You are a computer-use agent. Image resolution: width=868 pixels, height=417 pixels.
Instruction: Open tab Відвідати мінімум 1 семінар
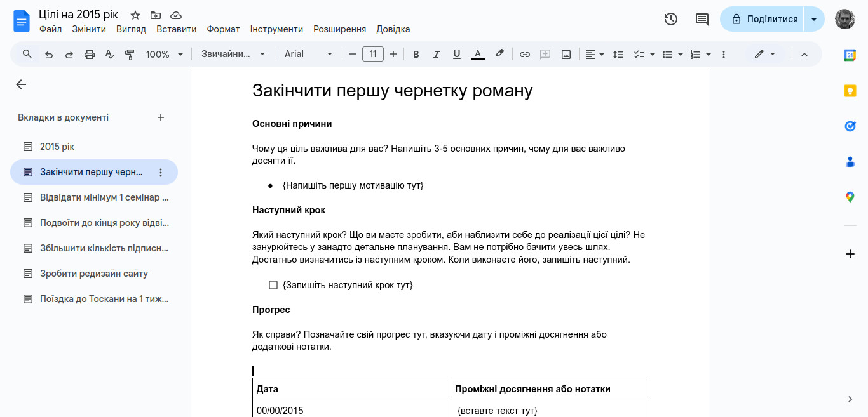coord(94,197)
